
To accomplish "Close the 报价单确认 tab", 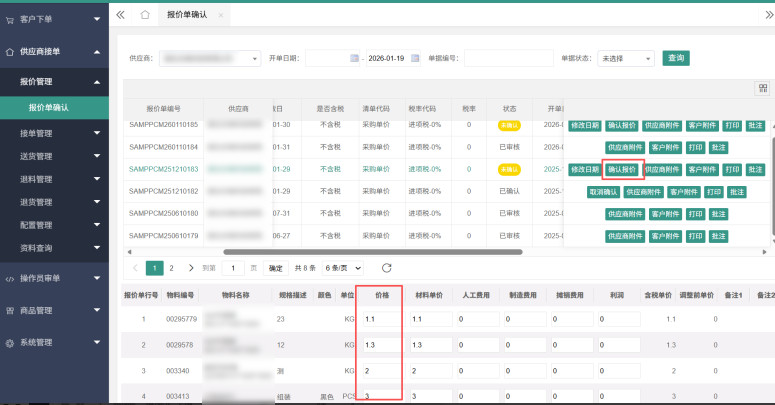I will [220, 15].
